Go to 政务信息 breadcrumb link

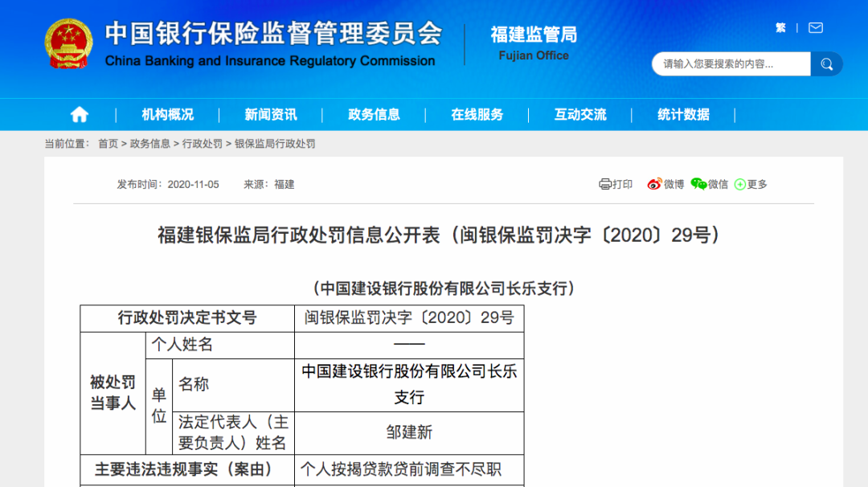pyautogui.click(x=150, y=144)
